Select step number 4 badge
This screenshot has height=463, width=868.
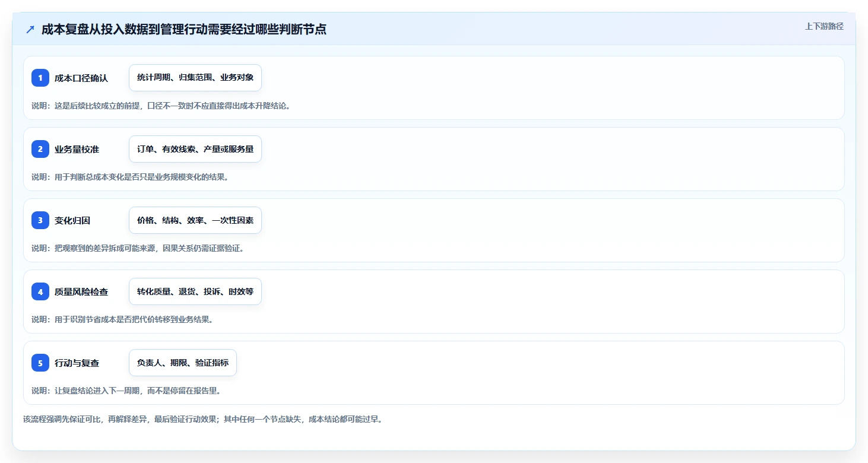point(40,291)
